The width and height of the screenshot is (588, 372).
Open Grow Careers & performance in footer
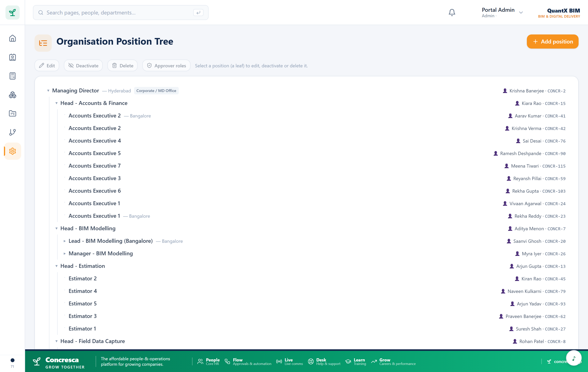393,361
